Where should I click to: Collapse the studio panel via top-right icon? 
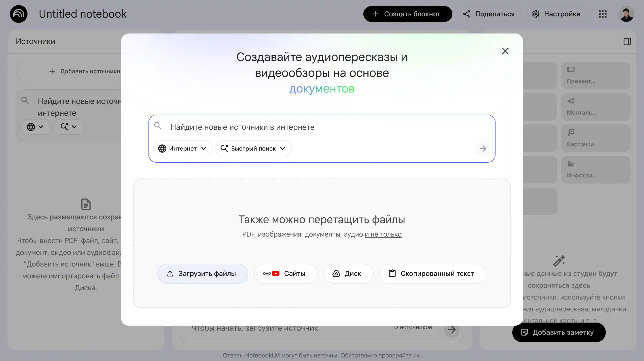(x=627, y=42)
